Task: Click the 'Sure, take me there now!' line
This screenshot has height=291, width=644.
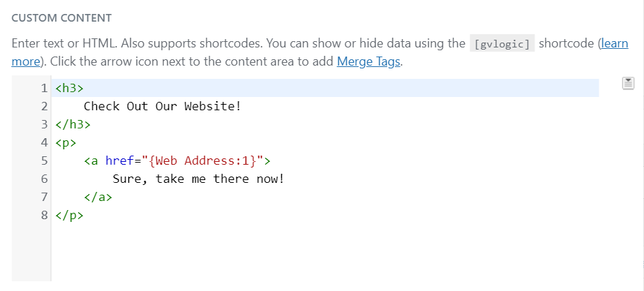Action: point(199,179)
